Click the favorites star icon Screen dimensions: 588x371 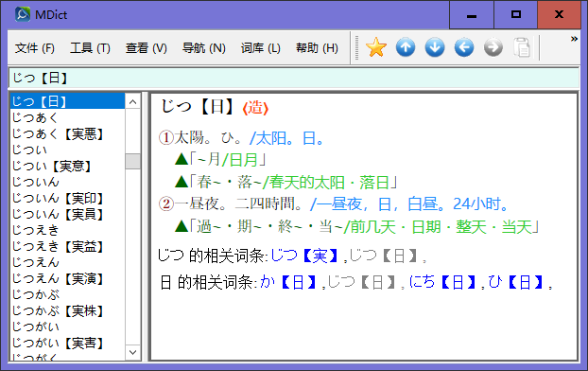point(375,47)
